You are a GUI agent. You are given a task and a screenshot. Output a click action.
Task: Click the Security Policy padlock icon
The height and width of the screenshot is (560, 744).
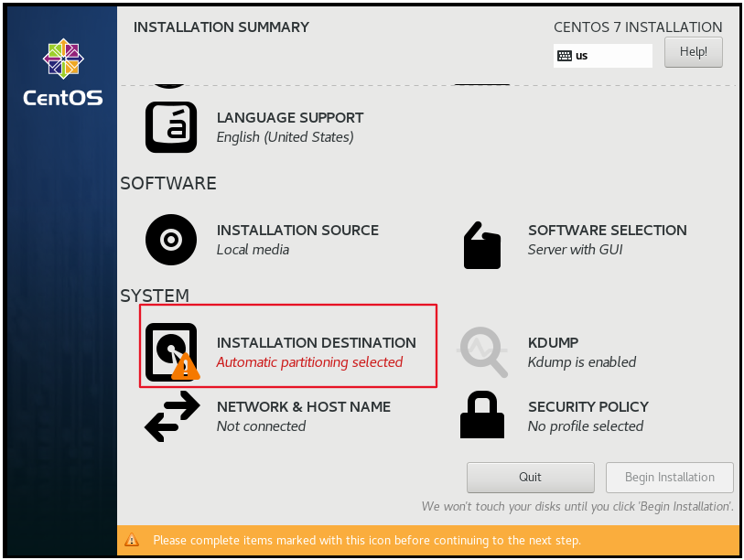tap(482, 415)
